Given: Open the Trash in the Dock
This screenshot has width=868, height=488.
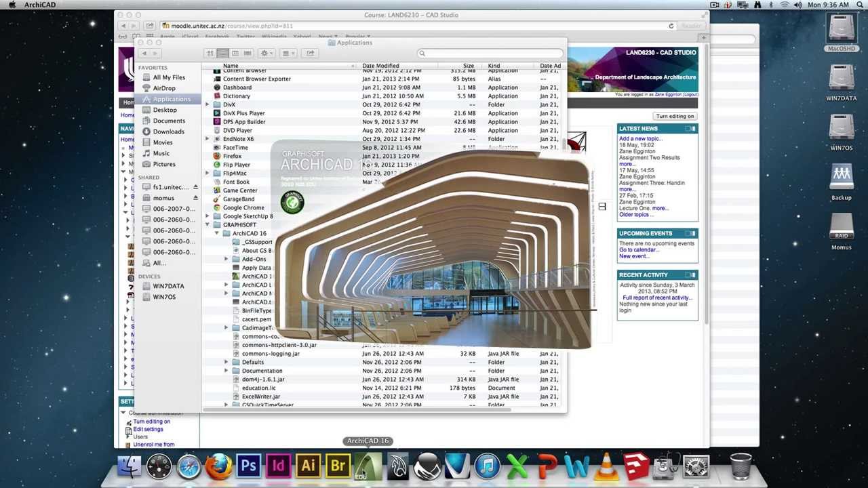Looking at the screenshot, I should point(741,466).
